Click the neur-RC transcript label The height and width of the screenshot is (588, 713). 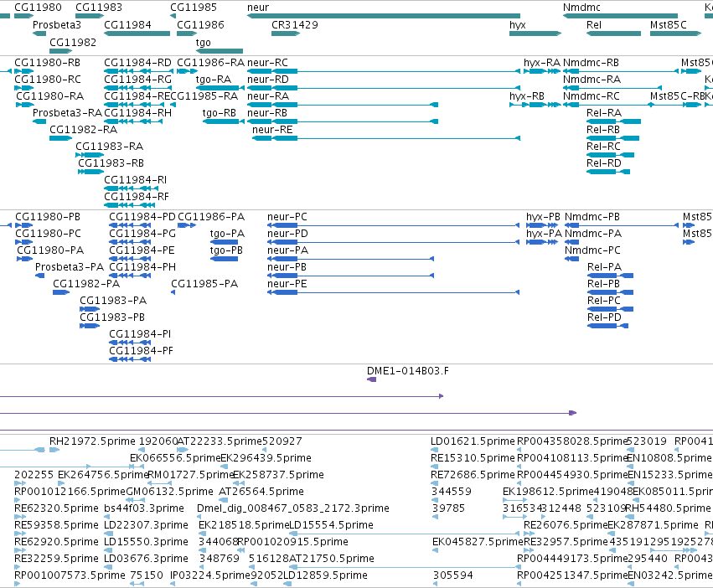click(267, 62)
